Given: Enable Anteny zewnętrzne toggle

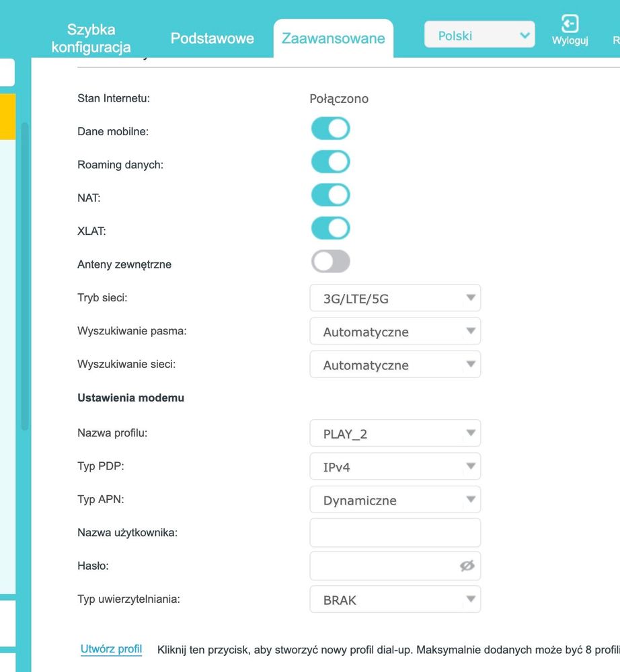Looking at the screenshot, I should tap(330, 262).
